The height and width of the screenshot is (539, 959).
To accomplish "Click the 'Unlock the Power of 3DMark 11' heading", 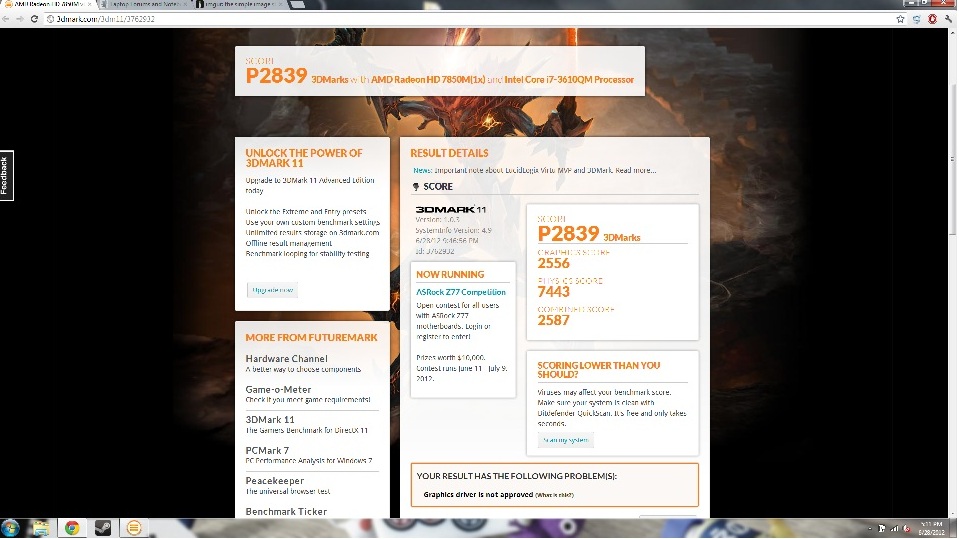I will click(304, 158).
